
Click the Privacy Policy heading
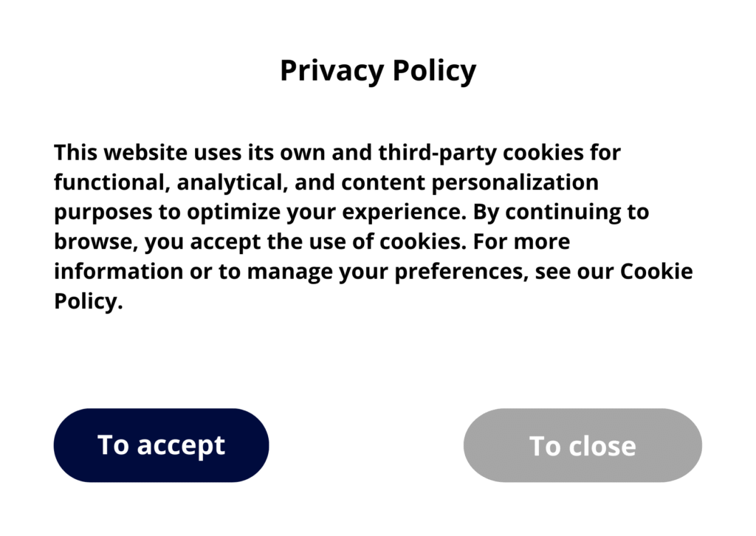pos(377,71)
